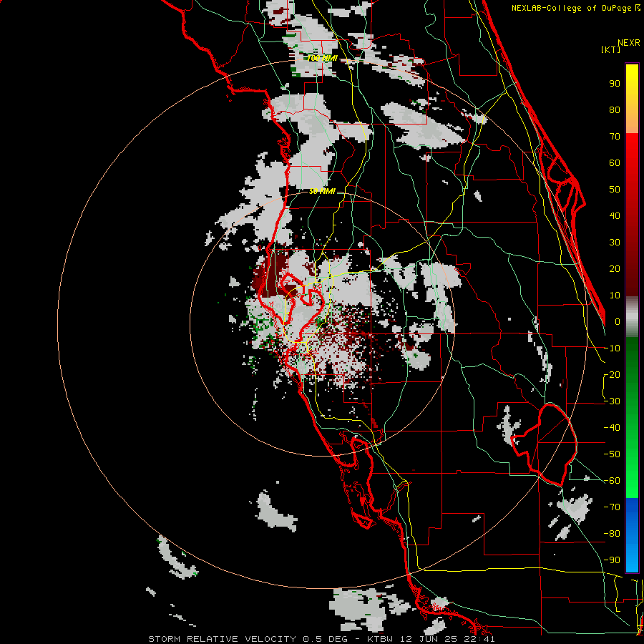This screenshot has height=644, width=644.
Task: Pick the green segment of the color bar
Action: click(632, 417)
